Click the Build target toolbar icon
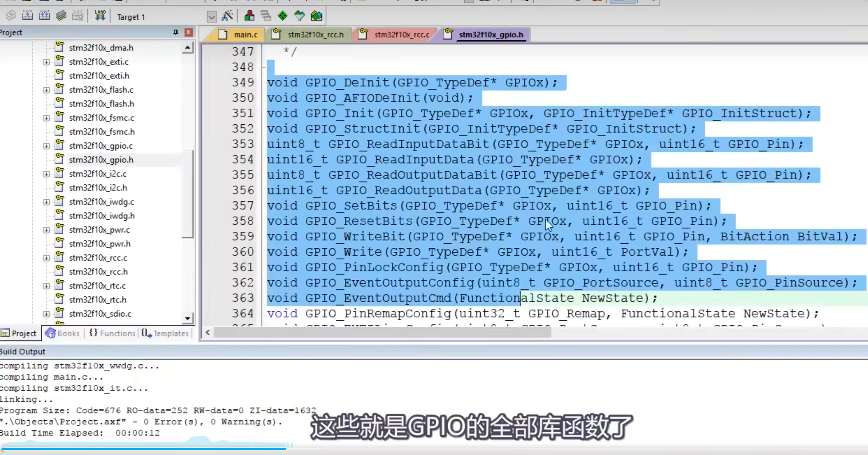This screenshot has height=455, width=868. tap(27, 16)
